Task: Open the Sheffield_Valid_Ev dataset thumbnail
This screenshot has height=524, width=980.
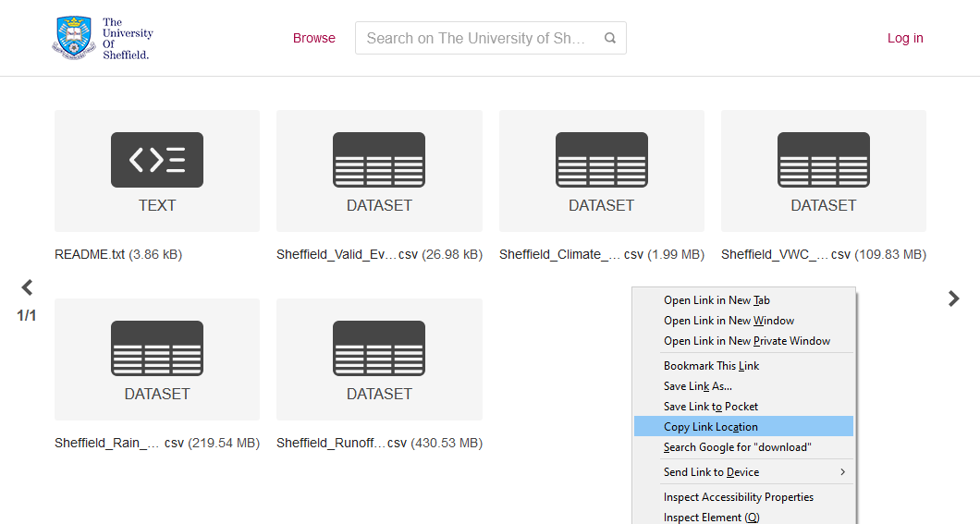Action: [379, 171]
